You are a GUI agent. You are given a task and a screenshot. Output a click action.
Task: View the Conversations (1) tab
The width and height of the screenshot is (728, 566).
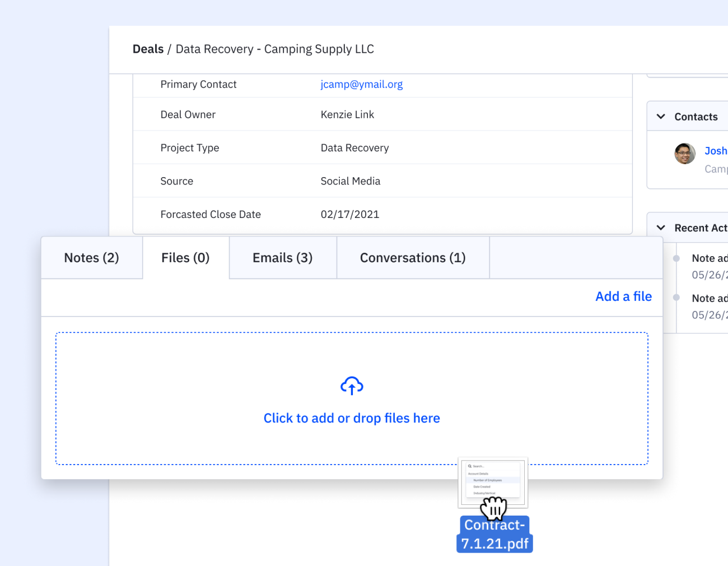413,257
